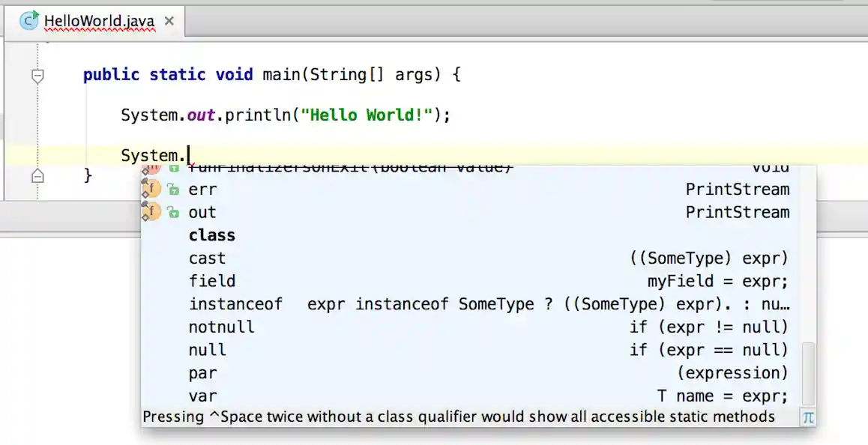Pick the 'par' parenthesize expression template
This screenshot has width=868, height=445.
point(202,373)
